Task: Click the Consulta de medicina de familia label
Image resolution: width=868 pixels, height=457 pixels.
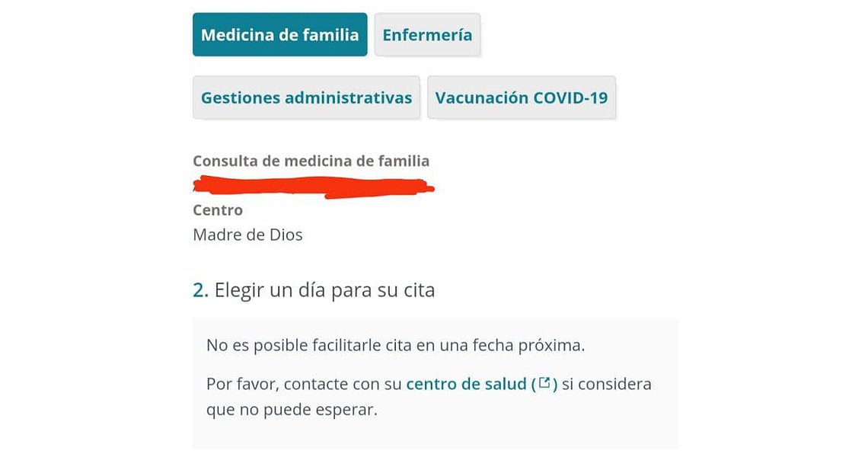Action: coord(311,161)
